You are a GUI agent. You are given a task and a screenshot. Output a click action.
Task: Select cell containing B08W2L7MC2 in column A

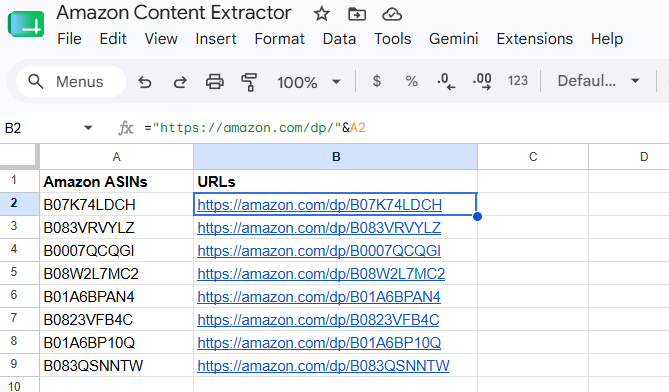click(116, 273)
